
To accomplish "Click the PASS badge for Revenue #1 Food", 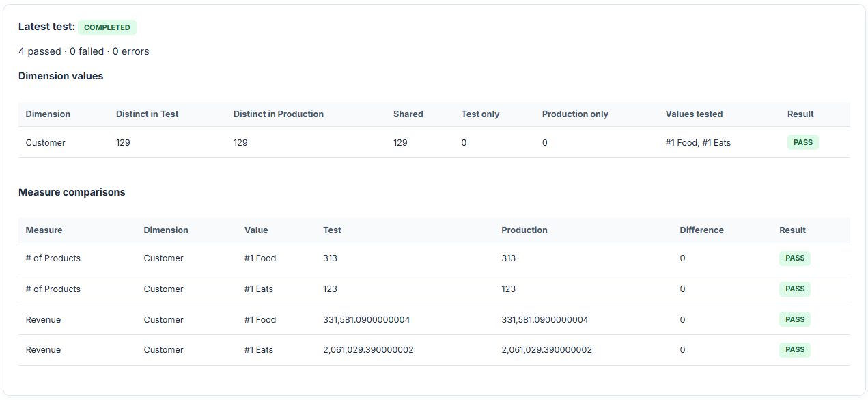I will [795, 319].
